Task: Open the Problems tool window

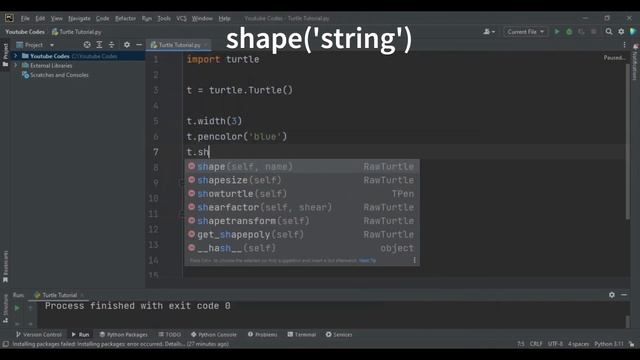Action: coord(262,334)
